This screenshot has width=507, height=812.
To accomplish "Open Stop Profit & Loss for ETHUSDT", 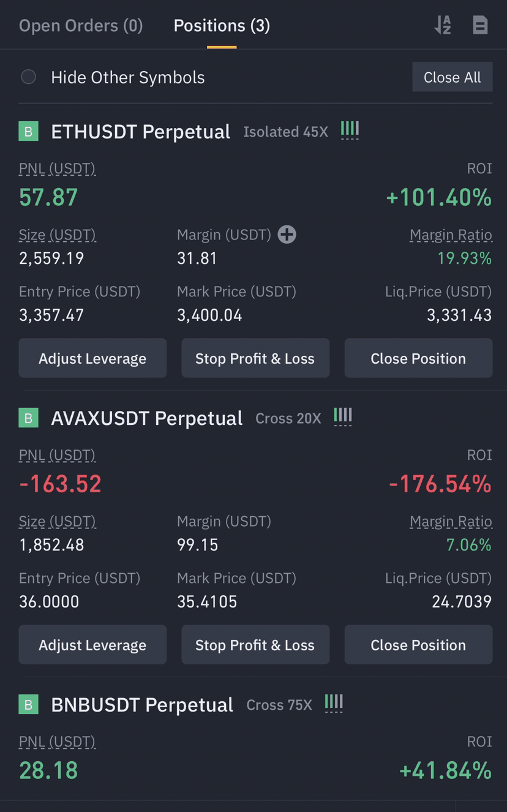I will point(255,358).
